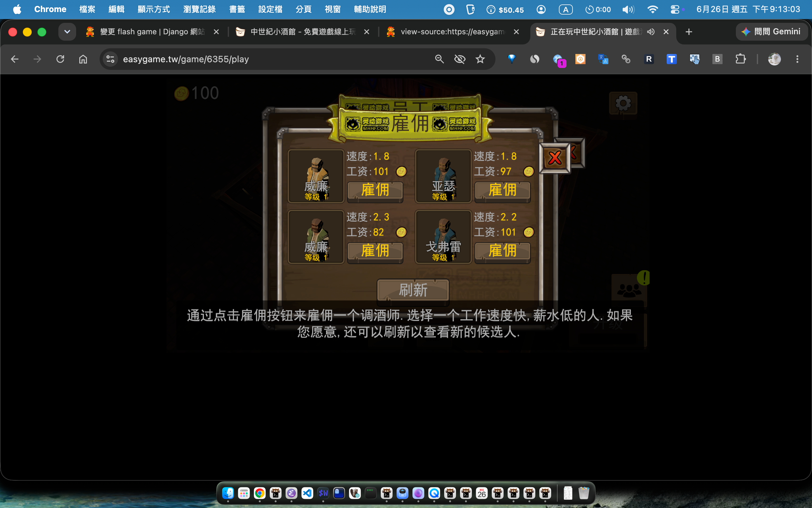Select 亚瑟 bartender portrait

[x=443, y=176]
